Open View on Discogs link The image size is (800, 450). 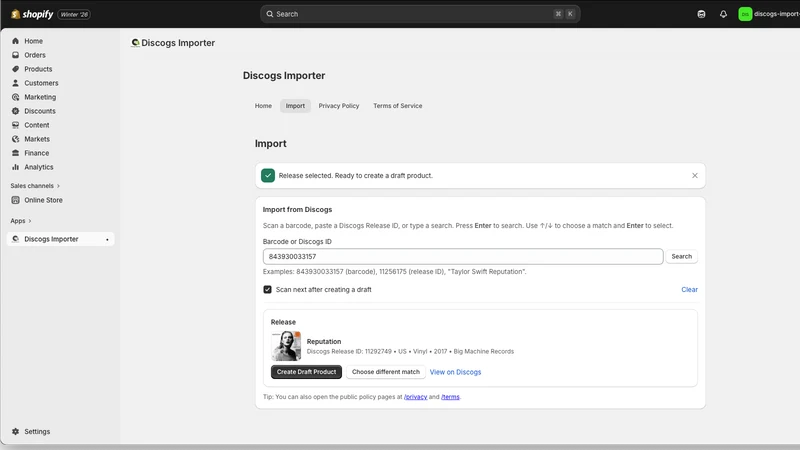[455, 372]
